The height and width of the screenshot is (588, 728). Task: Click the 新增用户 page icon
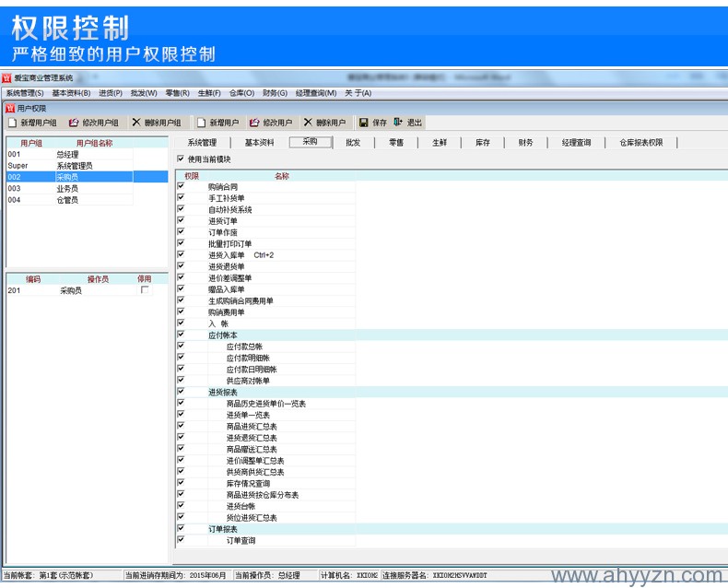coord(201,123)
